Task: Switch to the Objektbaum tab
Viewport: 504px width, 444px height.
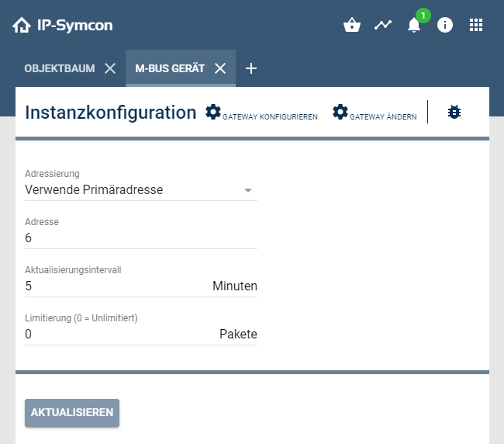Action: [x=60, y=68]
